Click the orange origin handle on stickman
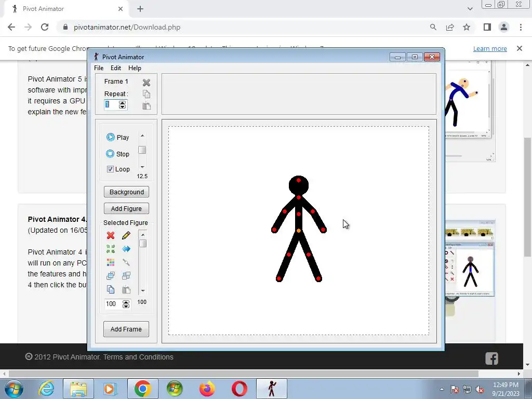The image size is (532, 399). tap(299, 231)
